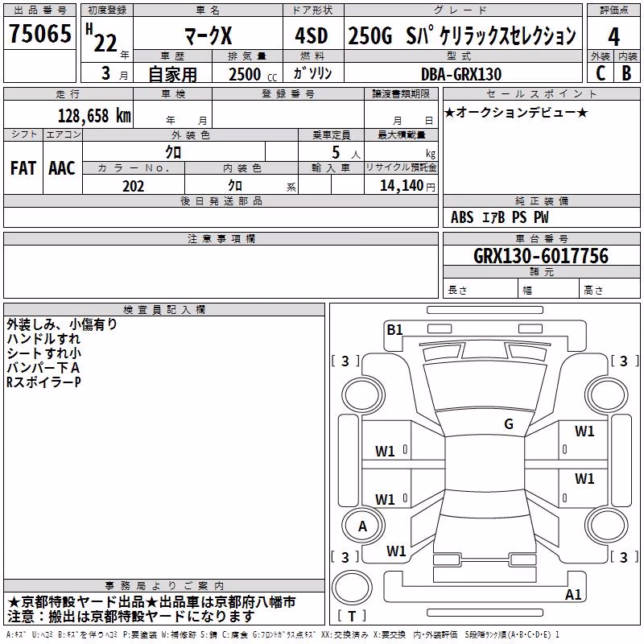
Task: Select the ★オークションデビュー★ sales point
Action: [x=516, y=112]
